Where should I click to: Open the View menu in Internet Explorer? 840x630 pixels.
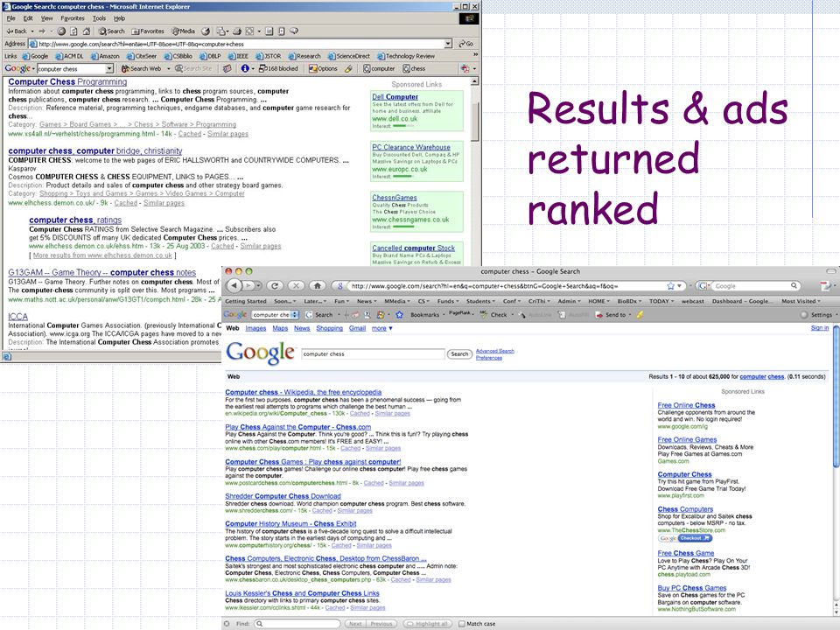[x=47, y=18]
